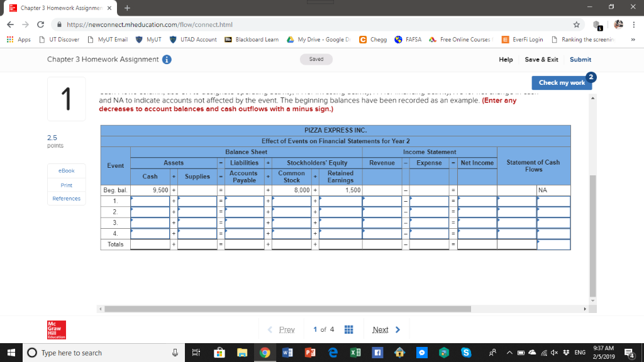Select the McGraw Hill Education logo
Screen dimensions: 644x362
pos(57,329)
